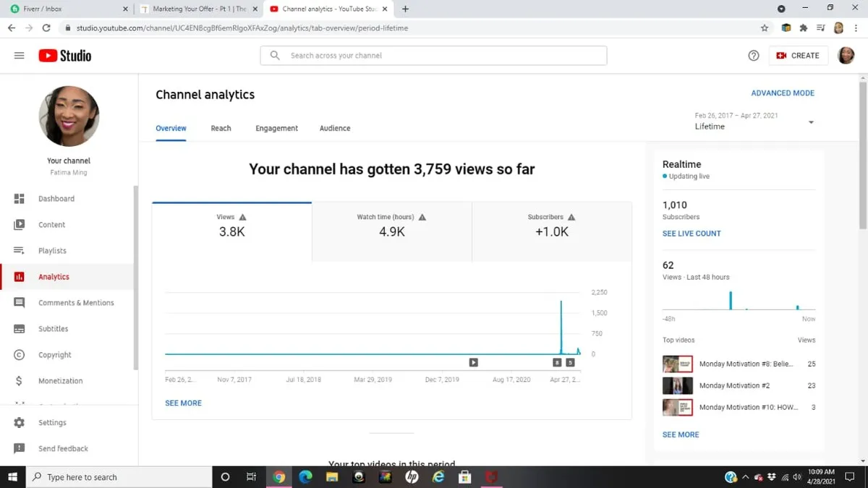Viewport: 868px width, 488px height.
Task: Select the Audience tab
Action: point(335,129)
